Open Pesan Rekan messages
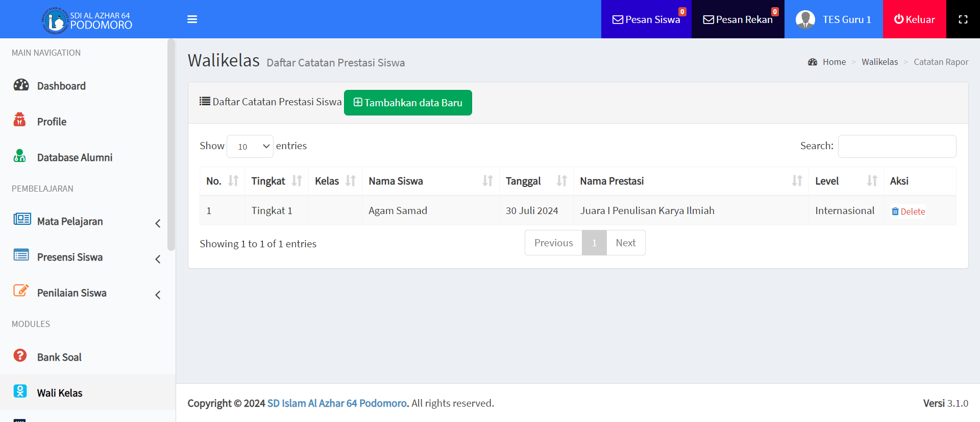Viewport: 980px width, 422px height. coord(738,19)
